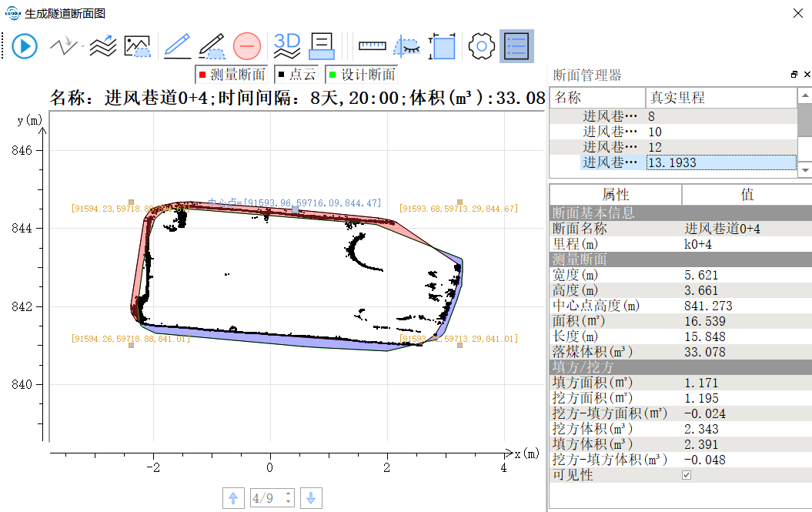Click the 填方体积 value 2.391
This screenshot has height=512, width=812.
(701, 445)
